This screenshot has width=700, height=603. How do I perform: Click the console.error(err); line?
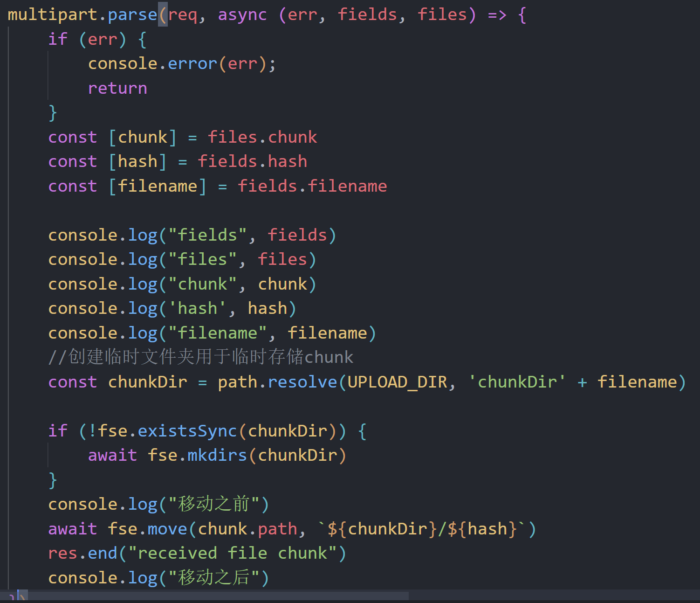182,63
